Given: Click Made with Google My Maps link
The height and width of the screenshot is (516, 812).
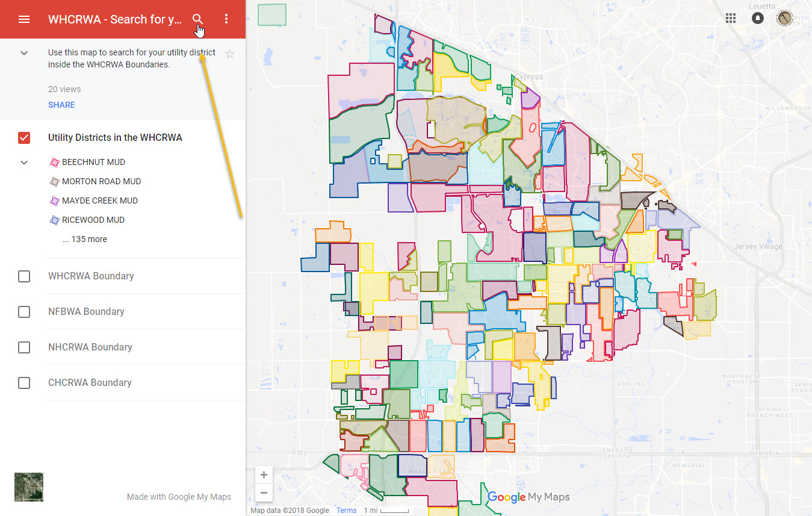Looking at the screenshot, I should tap(179, 497).
